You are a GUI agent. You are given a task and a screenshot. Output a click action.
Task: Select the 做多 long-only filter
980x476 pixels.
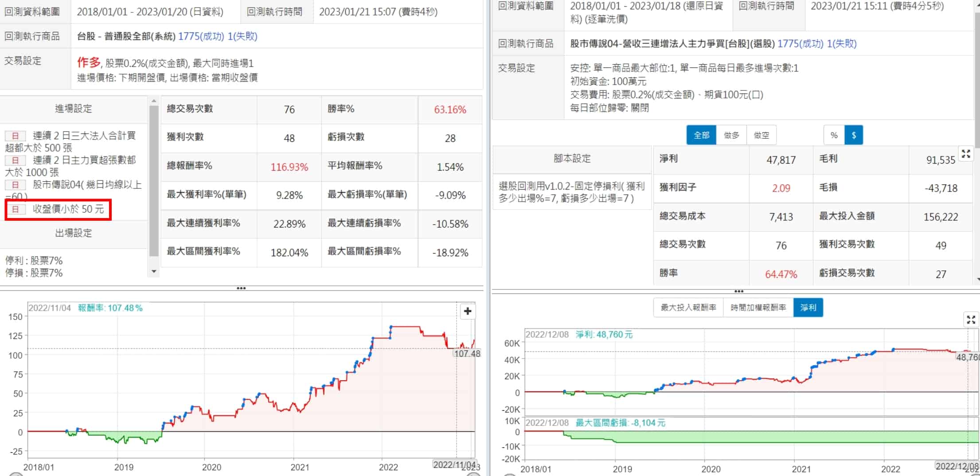click(731, 135)
